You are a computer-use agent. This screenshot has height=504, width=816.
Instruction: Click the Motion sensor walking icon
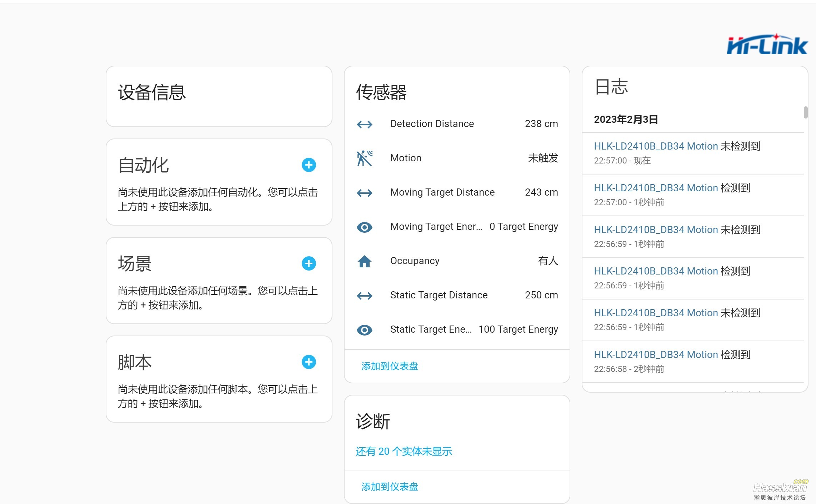pos(364,158)
